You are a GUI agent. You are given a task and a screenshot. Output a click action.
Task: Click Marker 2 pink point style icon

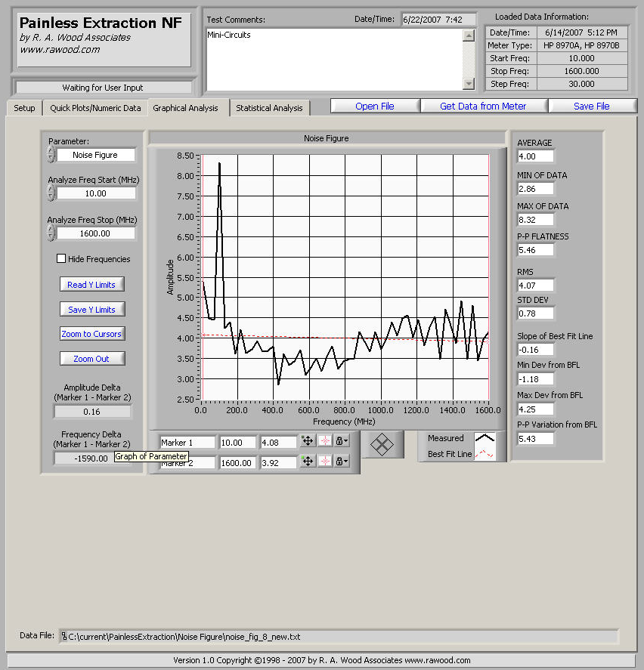click(325, 462)
